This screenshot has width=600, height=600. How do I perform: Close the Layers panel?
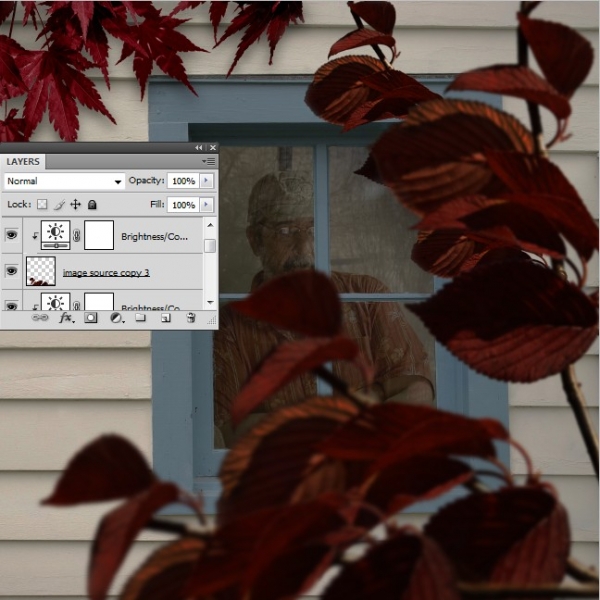click(x=213, y=147)
